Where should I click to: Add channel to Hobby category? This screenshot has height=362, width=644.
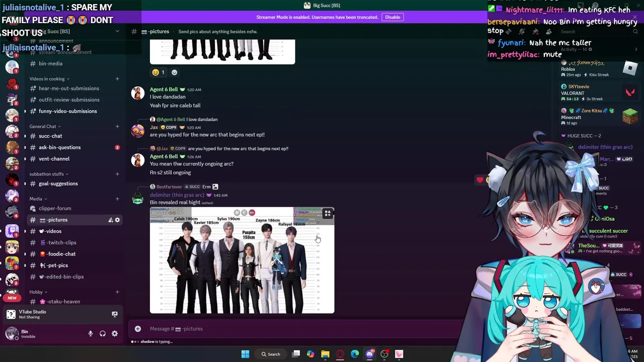(x=117, y=292)
